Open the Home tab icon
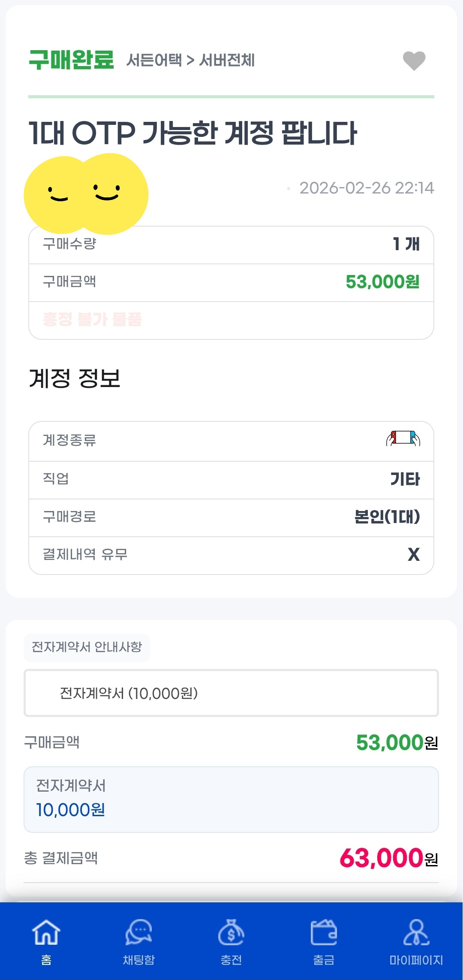This screenshot has width=463, height=980. click(46, 933)
